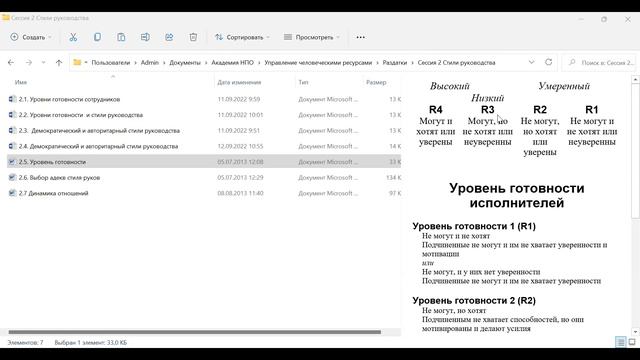The height and width of the screenshot is (360, 640).
Task: Click Управление человеческими ресурсами in path
Action: [318, 62]
